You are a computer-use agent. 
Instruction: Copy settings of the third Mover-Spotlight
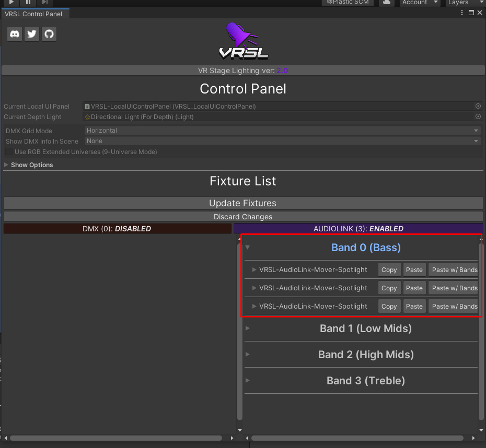(389, 306)
